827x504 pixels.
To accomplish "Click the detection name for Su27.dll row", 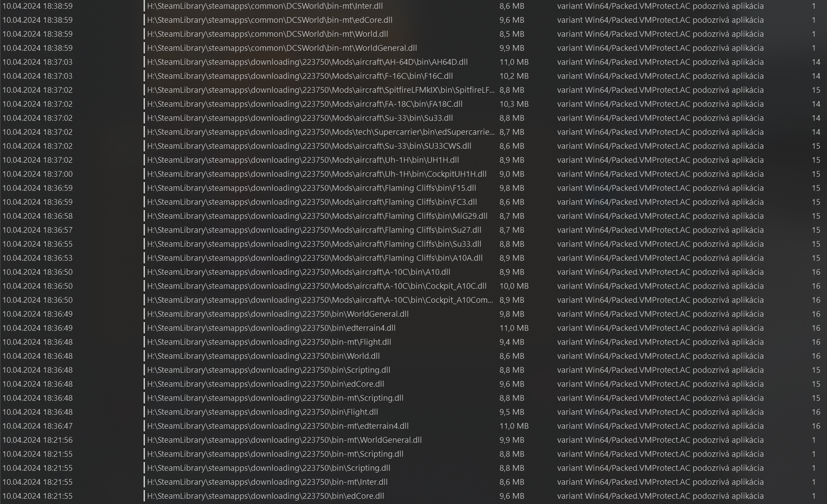I will [x=660, y=230].
